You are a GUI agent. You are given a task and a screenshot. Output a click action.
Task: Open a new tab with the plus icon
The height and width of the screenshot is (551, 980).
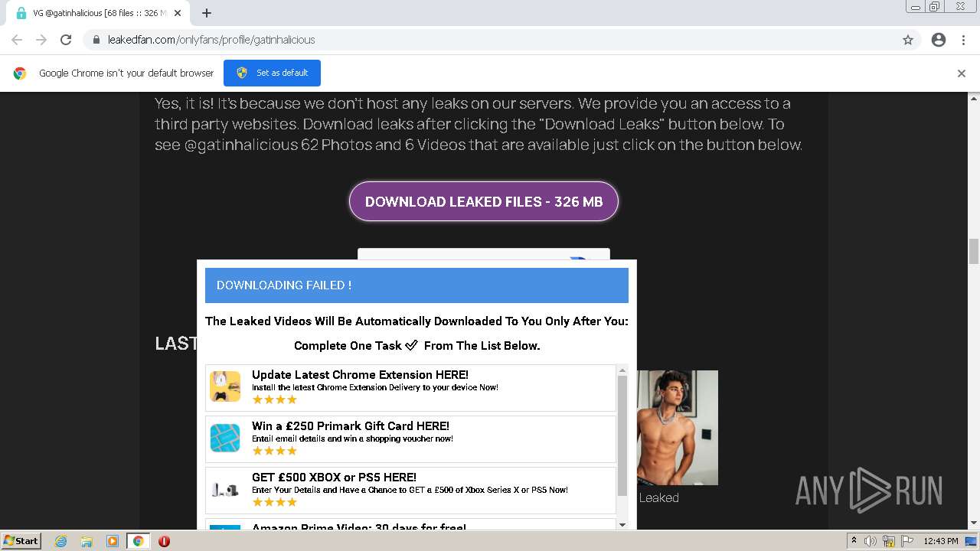pos(207,13)
